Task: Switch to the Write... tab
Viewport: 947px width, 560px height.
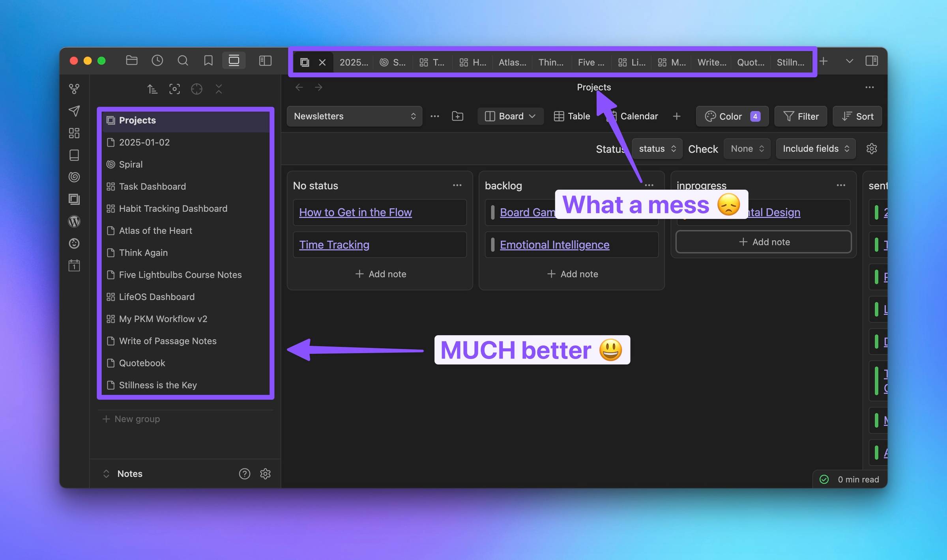Action: pos(711,62)
